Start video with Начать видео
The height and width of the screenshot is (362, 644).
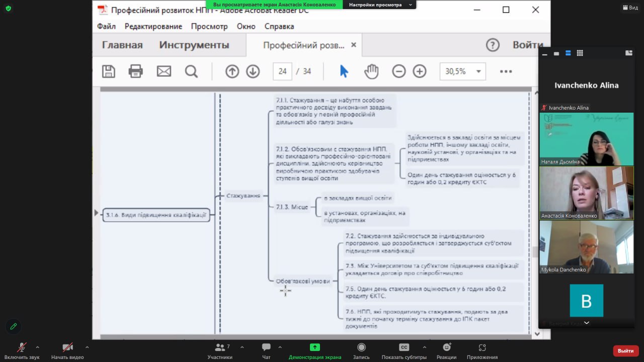pyautogui.click(x=67, y=350)
